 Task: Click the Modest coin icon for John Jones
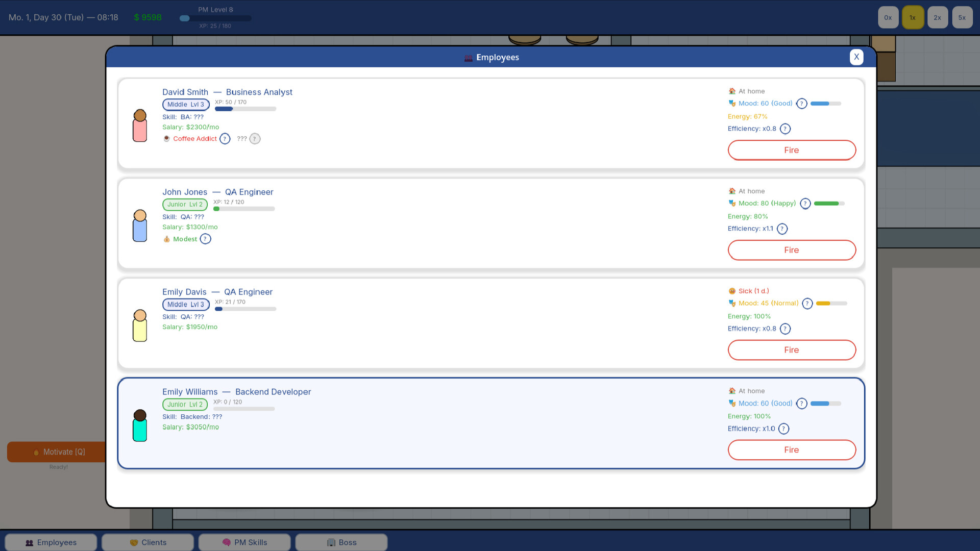point(166,239)
